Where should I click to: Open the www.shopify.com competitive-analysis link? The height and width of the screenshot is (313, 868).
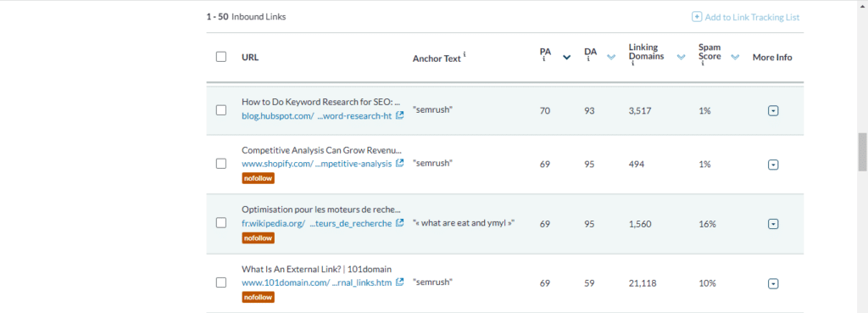coord(317,164)
